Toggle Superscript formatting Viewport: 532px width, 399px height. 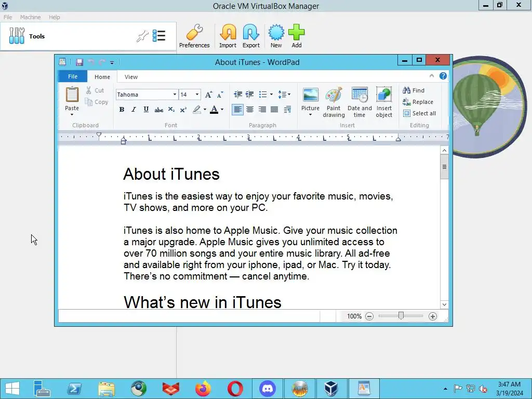click(x=183, y=109)
